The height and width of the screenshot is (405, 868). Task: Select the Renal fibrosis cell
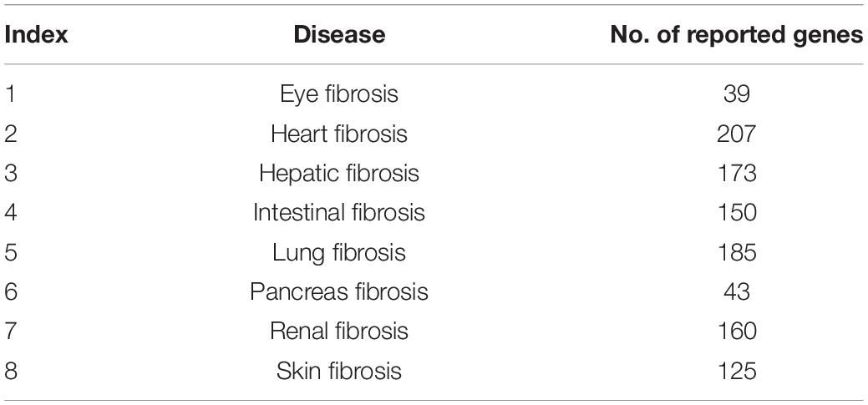pos(339,331)
